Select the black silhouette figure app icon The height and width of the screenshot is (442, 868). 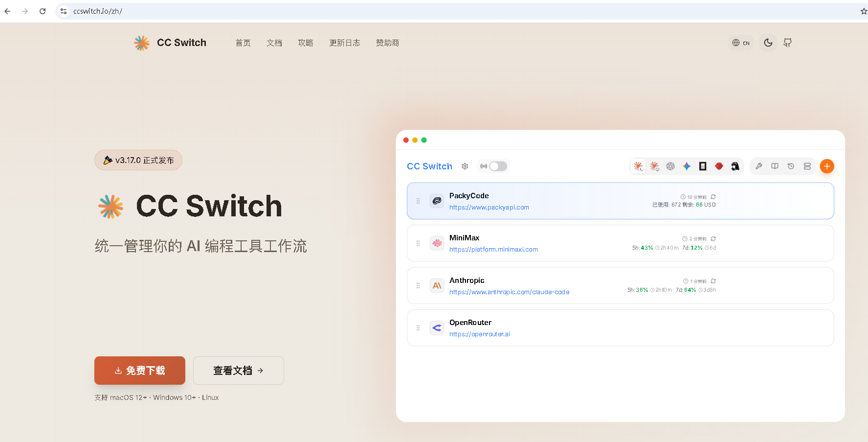point(735,166)
